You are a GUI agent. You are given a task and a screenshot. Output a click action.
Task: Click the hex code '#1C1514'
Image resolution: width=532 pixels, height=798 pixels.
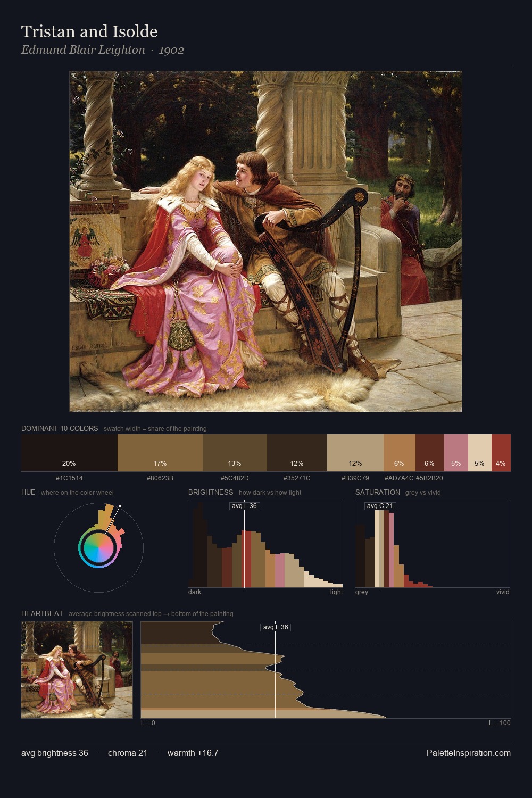click(69, 478)
